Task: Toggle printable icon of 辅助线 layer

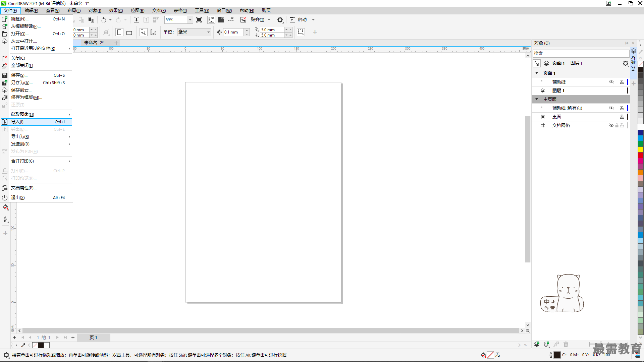Action: tap(622, 82)
